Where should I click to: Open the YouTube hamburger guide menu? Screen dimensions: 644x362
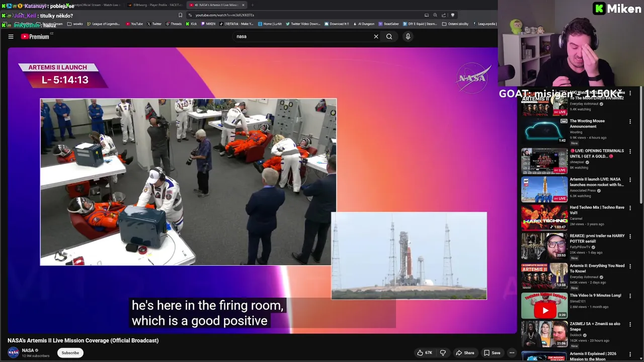tap(11, 37)
